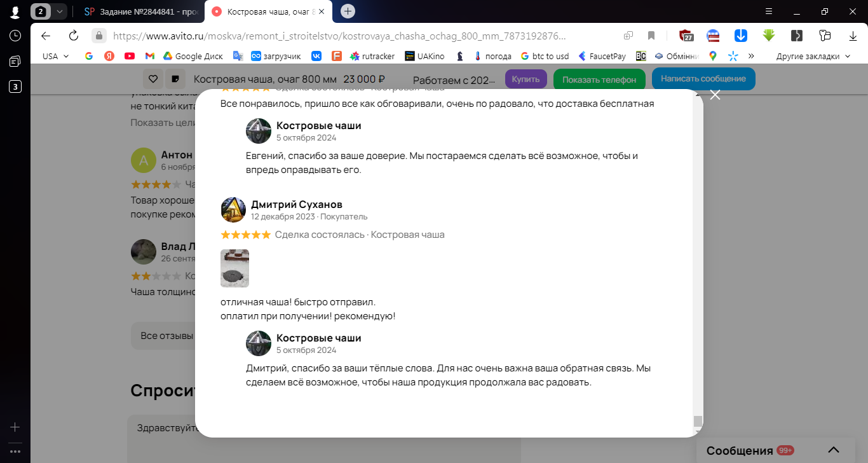
Task: Click the copy-link icon in address bar
Action: (628, 36)
